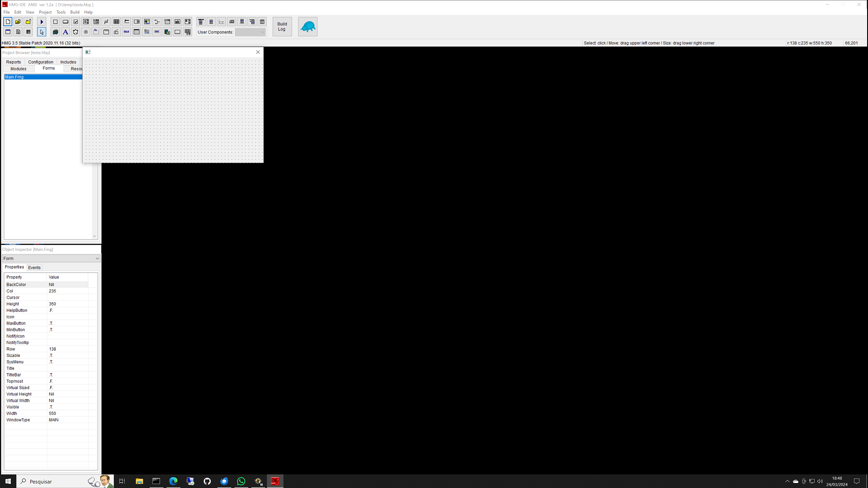Select the Timer clock control tool
Viewport: 868px width, 488px height.
coord(75,32)
